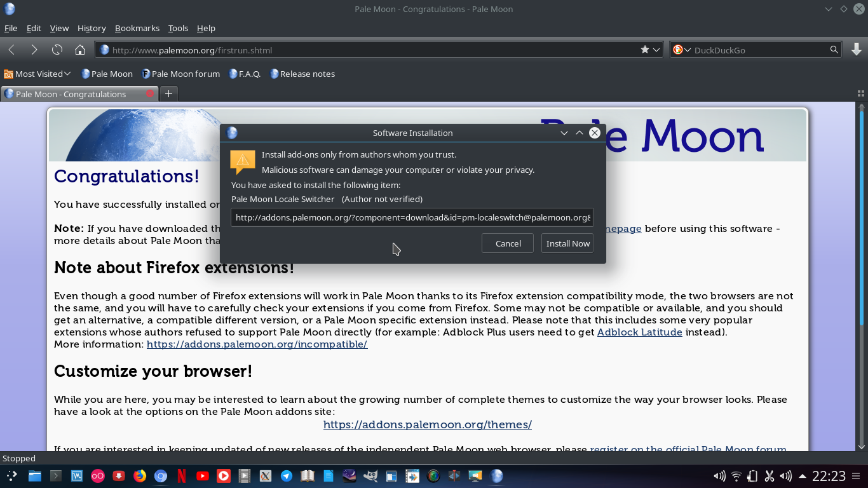Navigate back to the previous page
The height and width of the screenshot is (488, 868).
pos(11,50)
